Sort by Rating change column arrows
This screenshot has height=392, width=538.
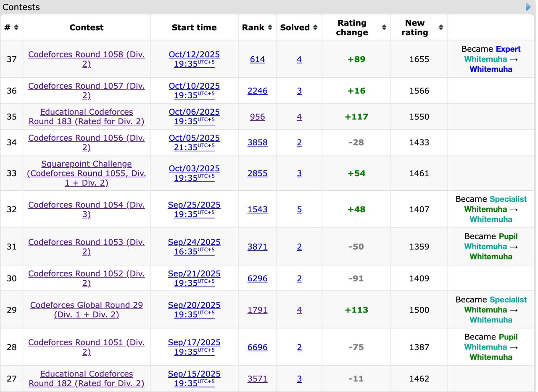[384, 27]
